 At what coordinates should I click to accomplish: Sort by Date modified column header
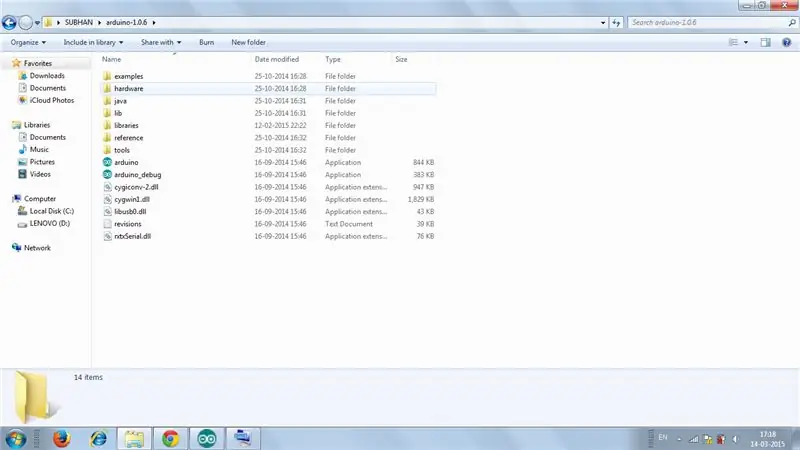click(277, 59)
